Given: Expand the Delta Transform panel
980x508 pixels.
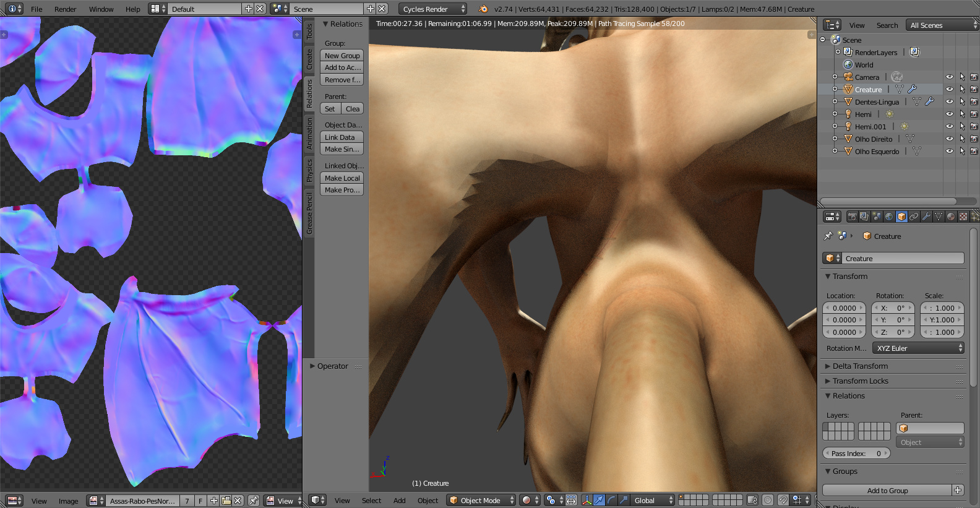Looking at the screenshot, I should click(860, 366).
